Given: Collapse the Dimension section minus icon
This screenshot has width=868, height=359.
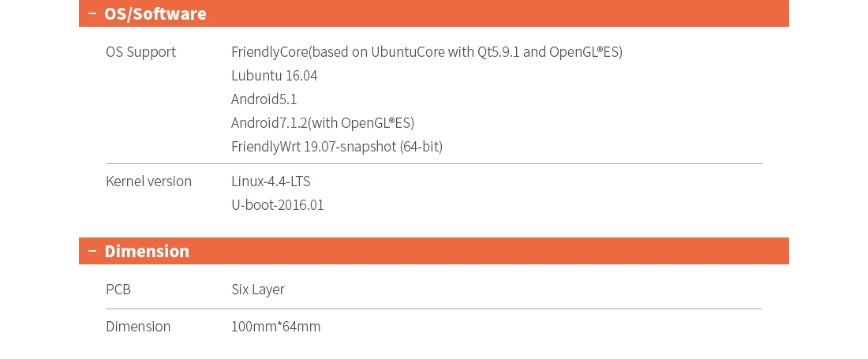Looking at the screenshot, I should click(92, 251).
